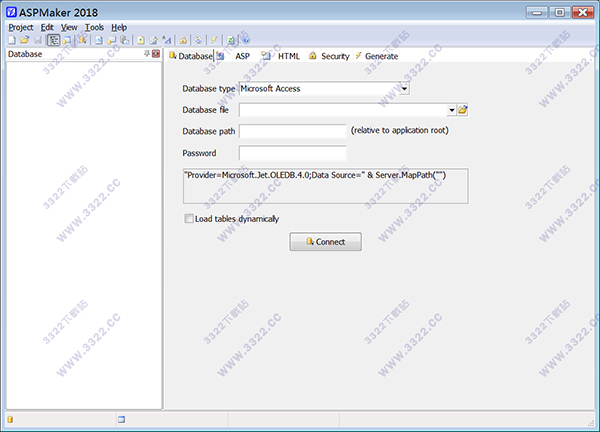Click the New Project toolbar icon
The height and width of the screenshot is (432, 600).
tap(12, 40)
